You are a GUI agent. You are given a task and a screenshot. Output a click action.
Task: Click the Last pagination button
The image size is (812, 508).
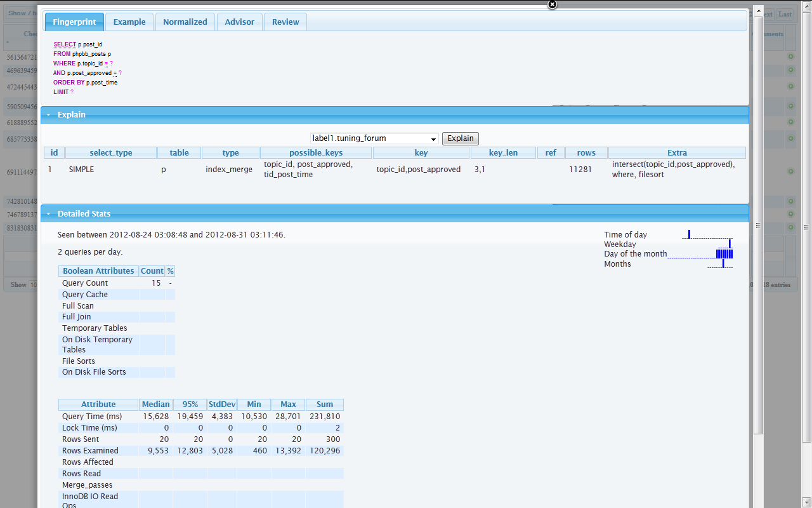(x=785, y=14)
